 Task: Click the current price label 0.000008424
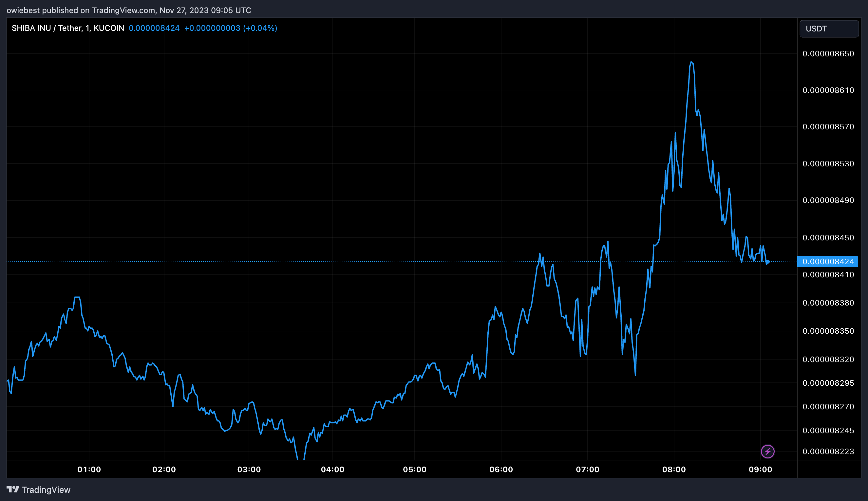click(828, 262)
